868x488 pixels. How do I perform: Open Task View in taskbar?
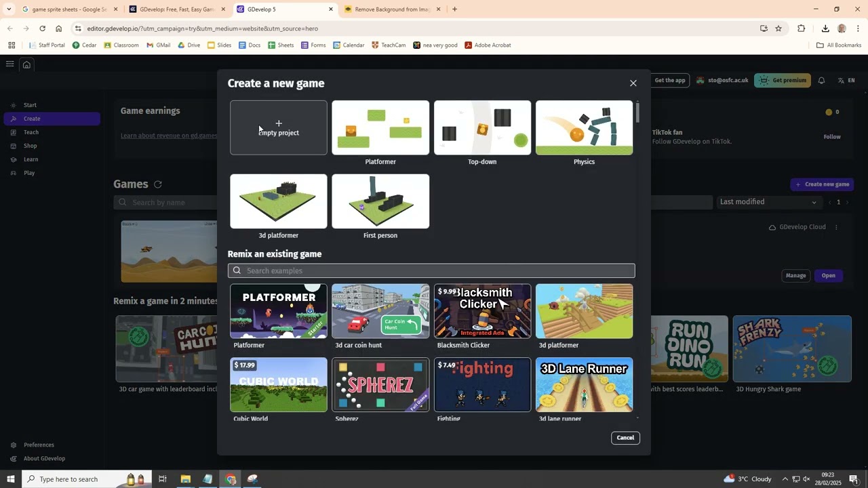(x=163, y=479)
